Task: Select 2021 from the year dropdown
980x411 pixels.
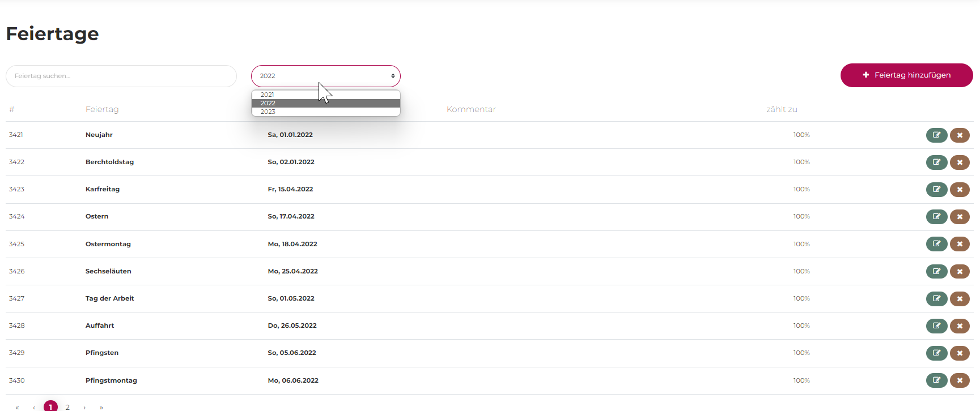Action: coord(268,95)
